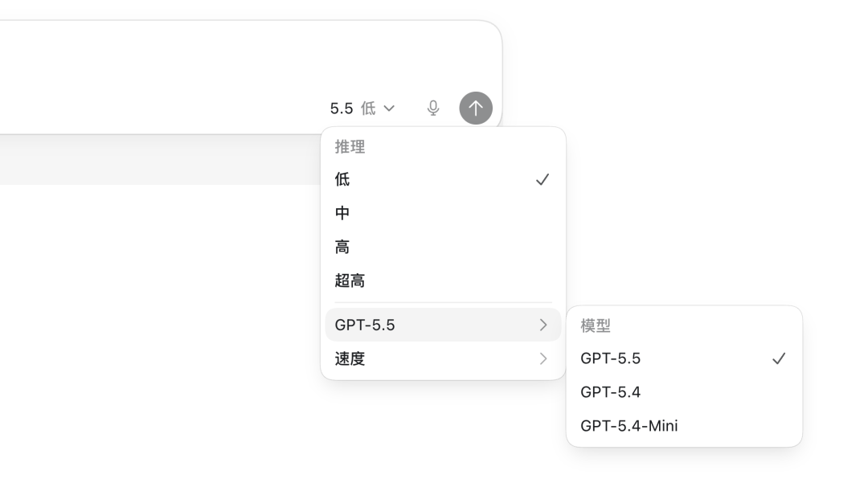Open the 5.5 低 model selector dropdown
868x483 pixels.
click(x=362, y=108)
